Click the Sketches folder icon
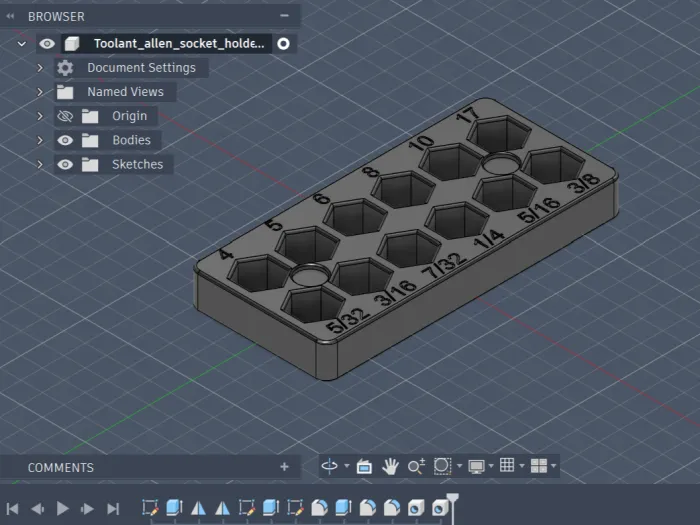The width and height of the screenshot is (700, 525). click(x=90, y=164)
